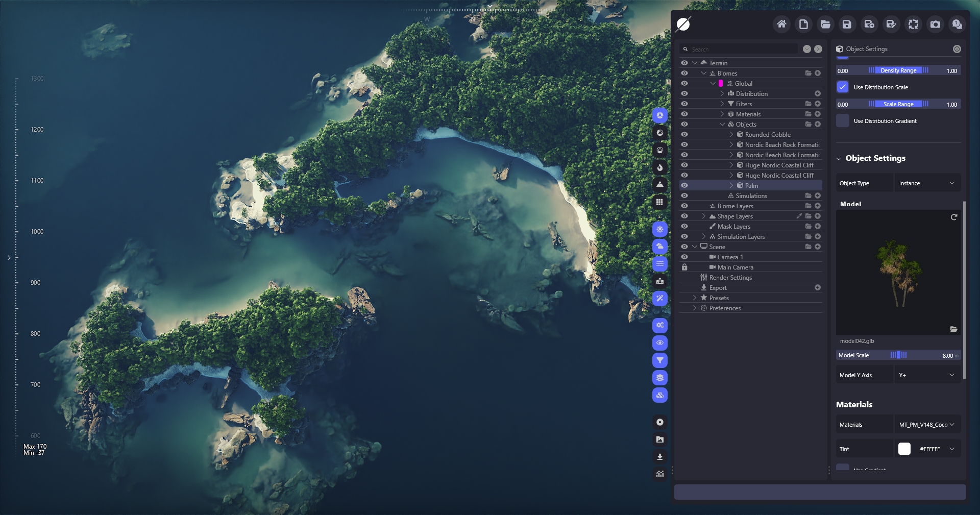
Task: Hide the Palm object via eye icon
Action: (x=684, y=185)
